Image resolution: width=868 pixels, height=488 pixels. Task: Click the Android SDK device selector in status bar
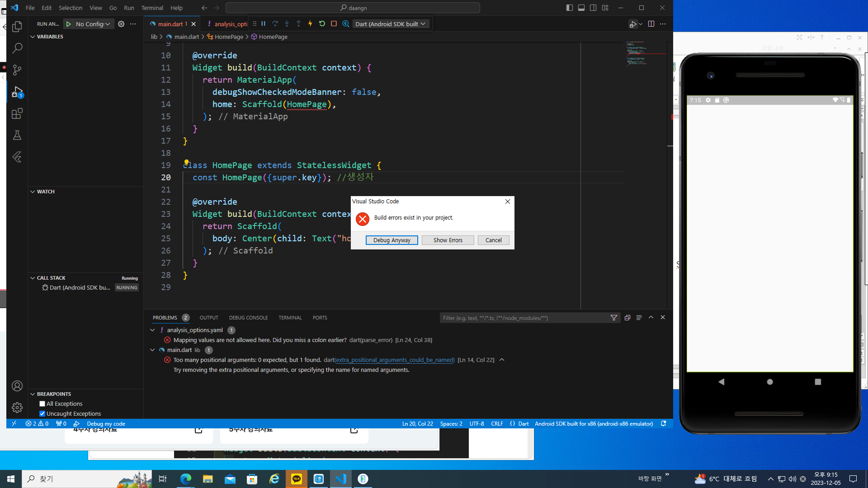pos(594,424)
